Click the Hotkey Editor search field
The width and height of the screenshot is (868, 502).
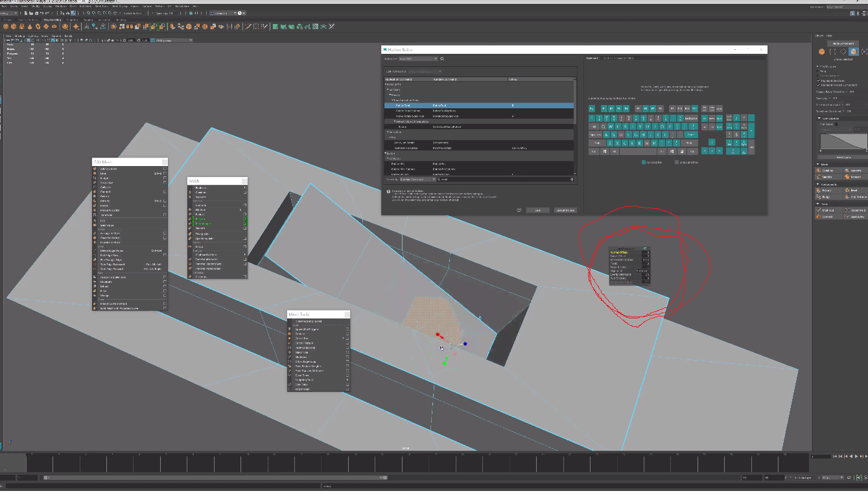click(507, 179)
